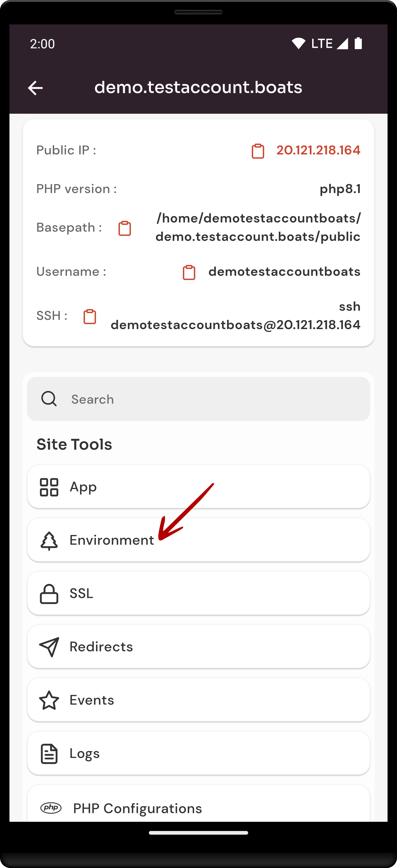Screen dimensions: 397x868
Task: Focus the Search input field
Action: (x=198, y=399)
